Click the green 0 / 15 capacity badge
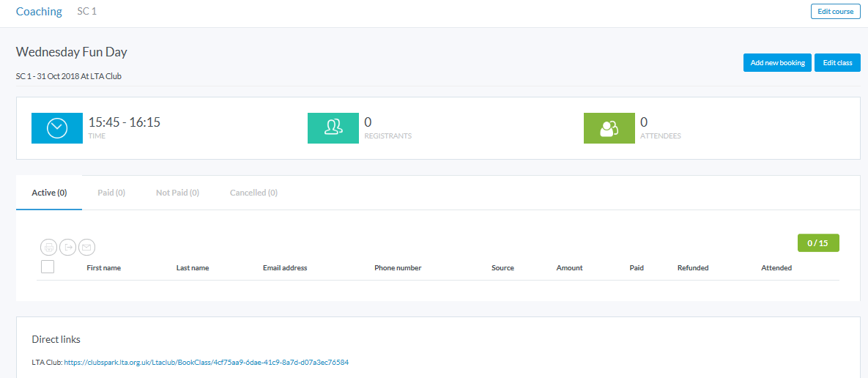Image resolution: width=868 pixels, height=378 pixels. coord(817,243)
